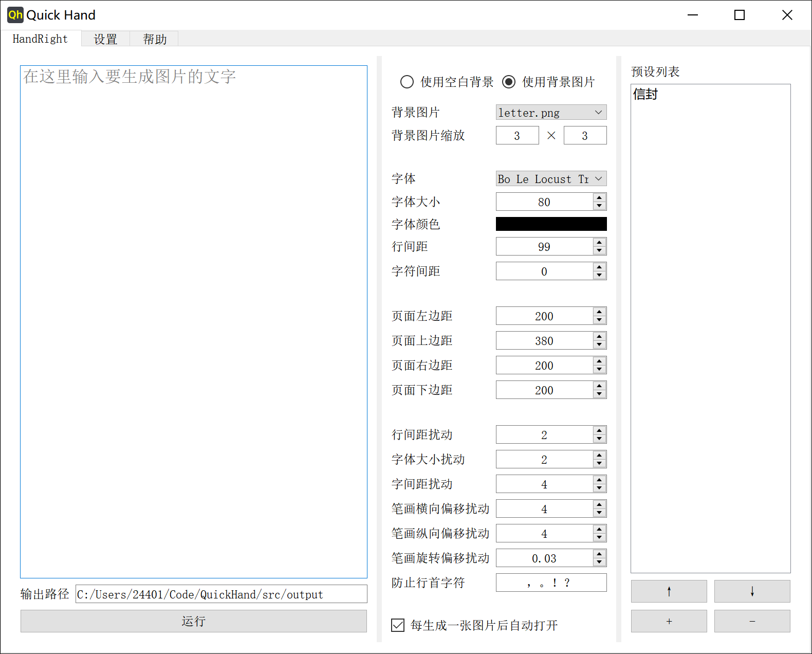The width and height of the screenshot is (812, 654).
Task: Minimize the Quick Hand window
Action: (x=693, y=15)
